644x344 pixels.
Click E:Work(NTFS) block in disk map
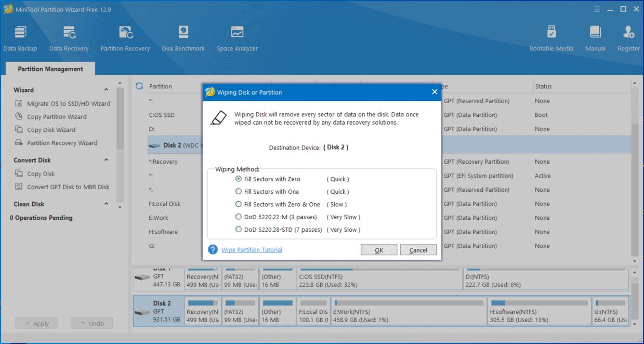[409, 311]
